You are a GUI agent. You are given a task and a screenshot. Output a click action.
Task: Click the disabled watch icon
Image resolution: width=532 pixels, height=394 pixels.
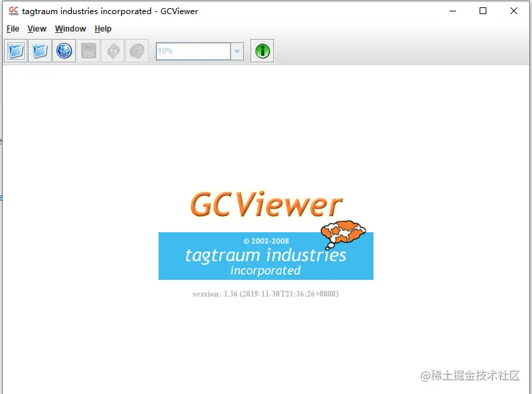click(137, 51)
